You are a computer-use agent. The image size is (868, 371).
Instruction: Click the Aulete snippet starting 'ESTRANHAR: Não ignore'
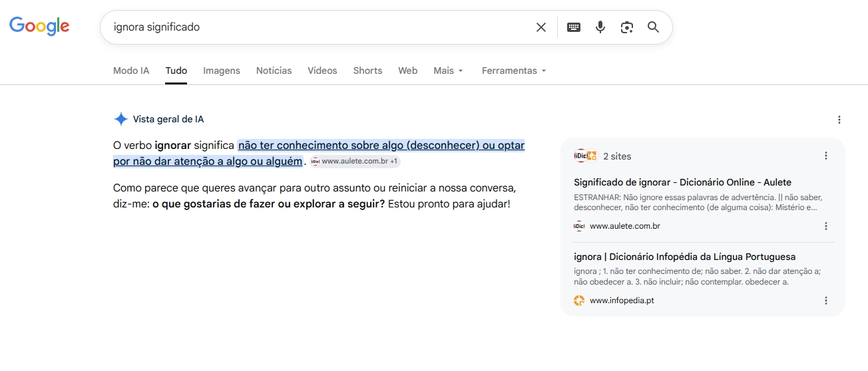[698, 202]
